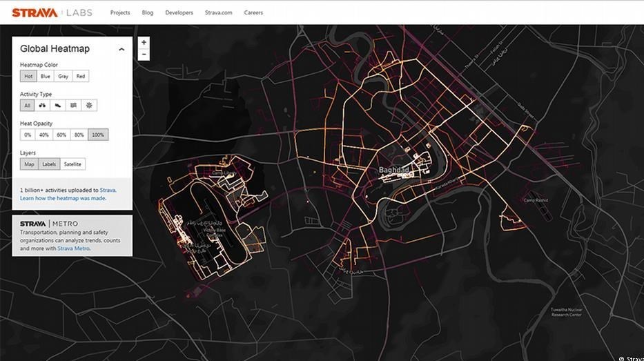
Task: Select the cycling activity type icon
Action: coord(42,106)
